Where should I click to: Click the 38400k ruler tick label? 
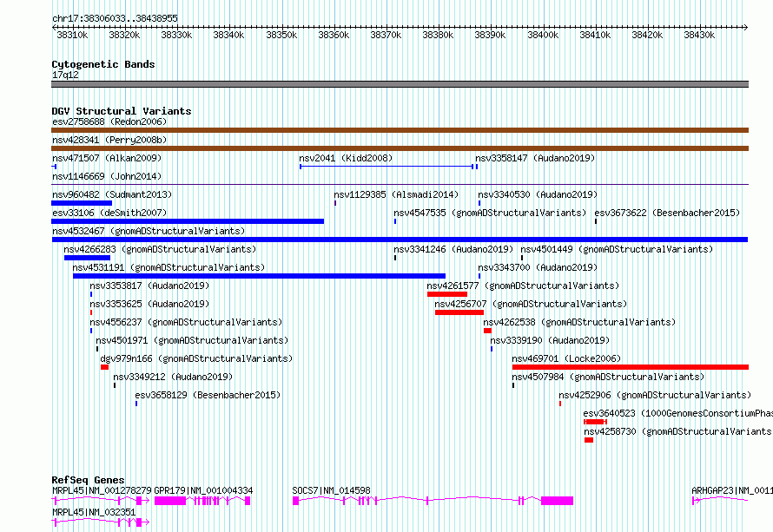(543, 35)
